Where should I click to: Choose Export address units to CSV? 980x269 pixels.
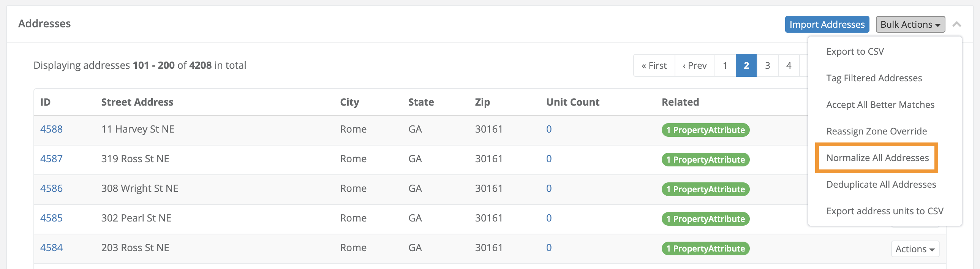click(885, 211)
